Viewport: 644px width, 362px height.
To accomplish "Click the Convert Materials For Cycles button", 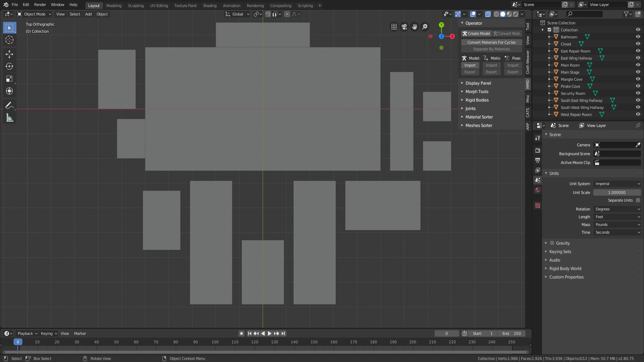I will coord(491,42).
